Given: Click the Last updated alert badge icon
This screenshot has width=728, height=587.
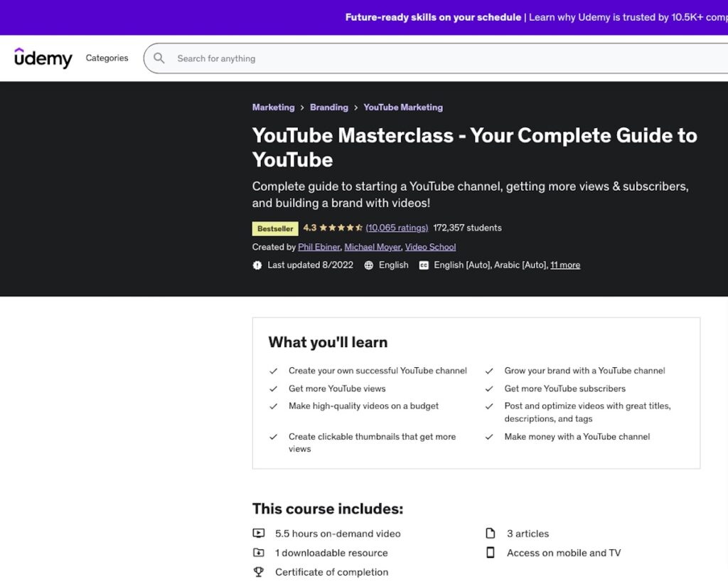Looking at the screenshot, I should click(257, 265).
